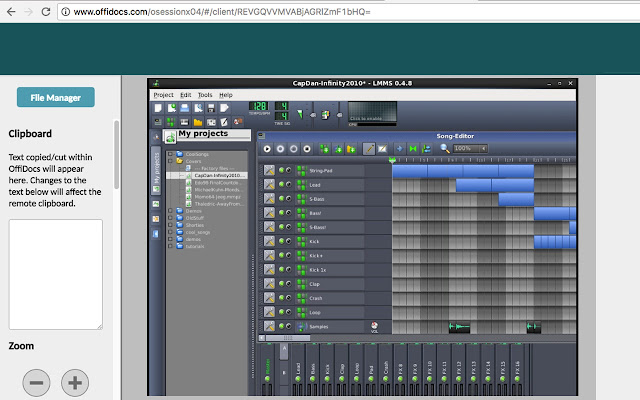Create new project from toolbar icon
Screen dimensions: 640x400
pos(158,107)
